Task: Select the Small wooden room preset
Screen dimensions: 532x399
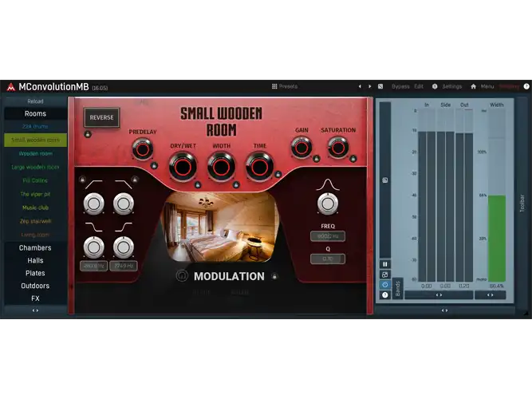Action: [35, 140]
